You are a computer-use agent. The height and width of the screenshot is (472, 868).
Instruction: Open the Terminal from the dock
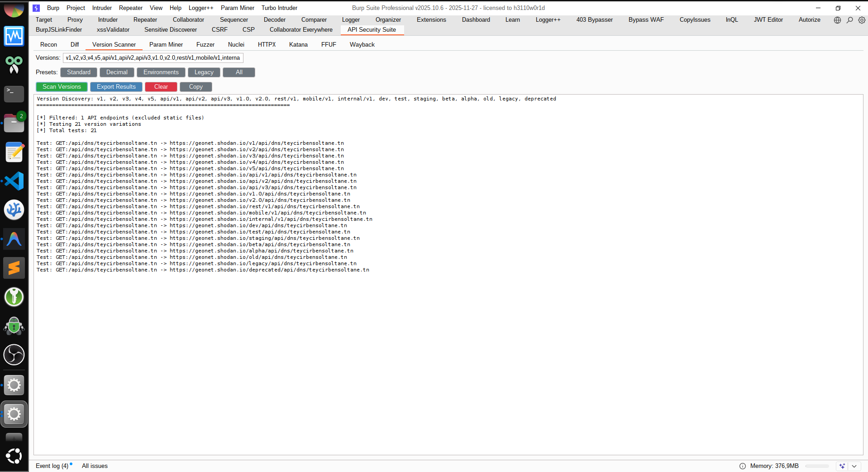[x=14, y=94]
